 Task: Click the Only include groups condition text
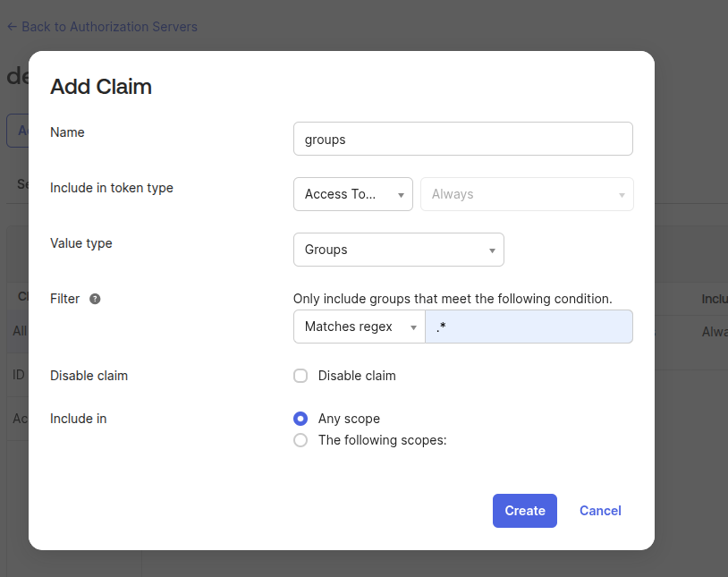[x=453, y=299]
